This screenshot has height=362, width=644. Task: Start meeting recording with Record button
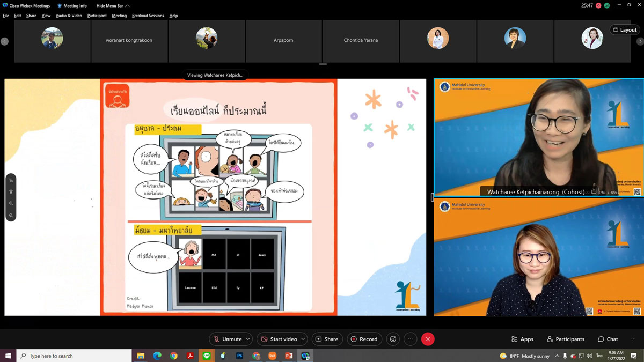pyautogui.click(x=363, y=339)
